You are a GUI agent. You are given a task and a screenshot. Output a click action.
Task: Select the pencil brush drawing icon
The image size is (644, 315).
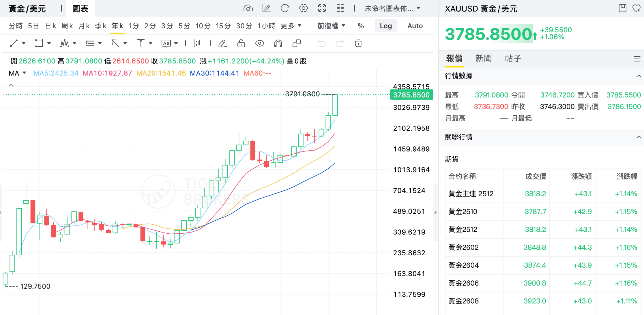tap(222, 43)
